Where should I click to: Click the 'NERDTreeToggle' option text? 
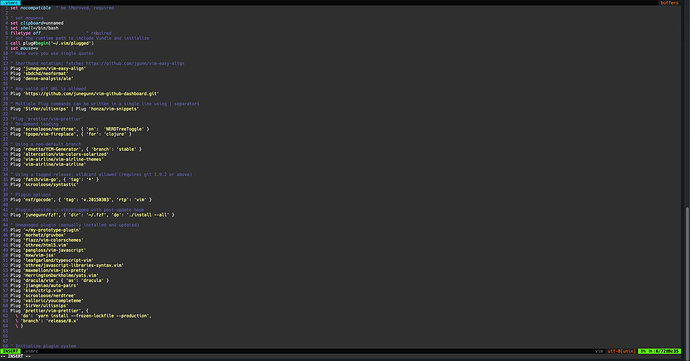point(123,129)
